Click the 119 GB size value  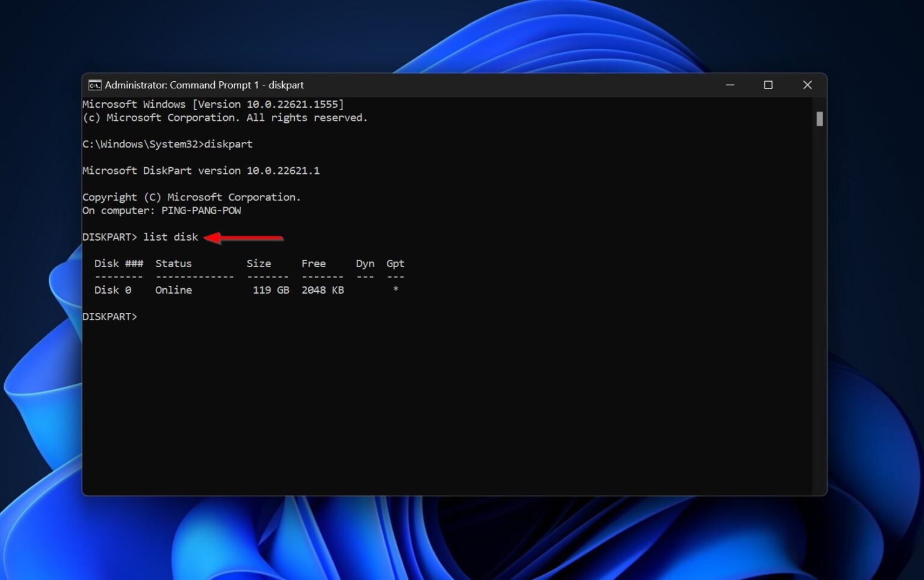(x=269, y=289)
